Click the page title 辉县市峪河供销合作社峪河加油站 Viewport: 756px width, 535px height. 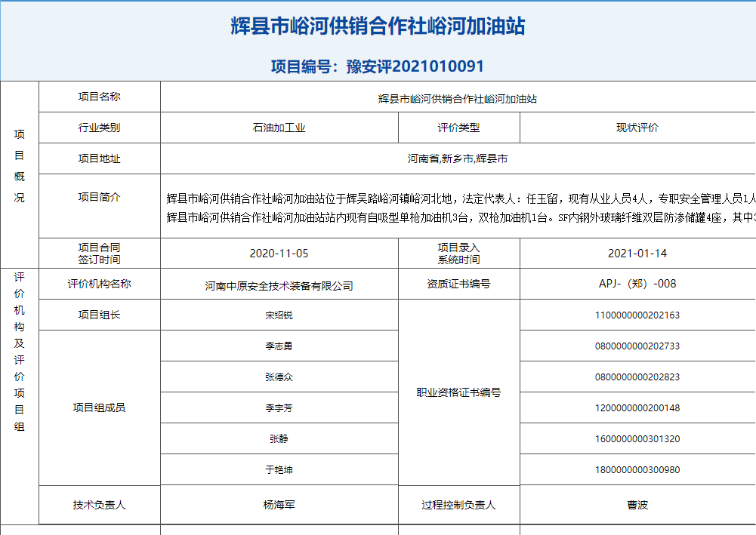(378, 26)
